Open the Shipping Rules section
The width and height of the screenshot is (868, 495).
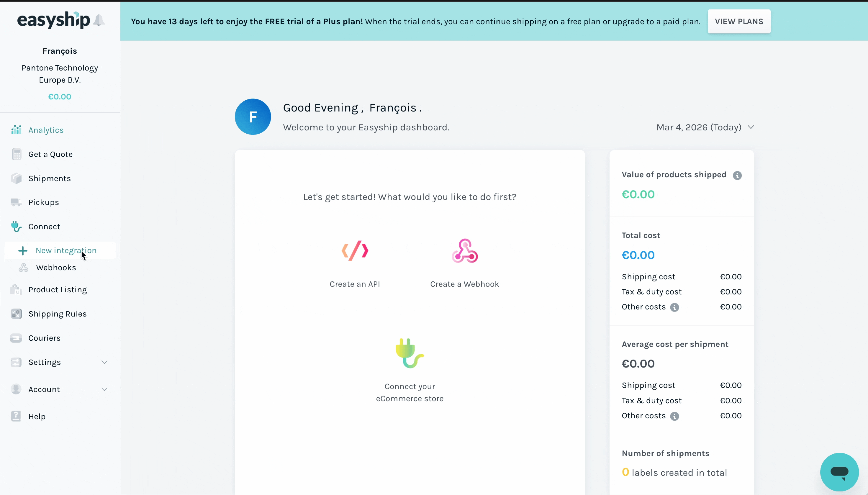click(x=58, y=314)
